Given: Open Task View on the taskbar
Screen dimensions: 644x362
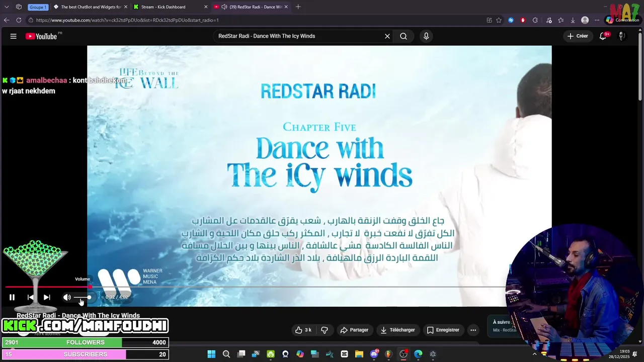Looking at the screenshot, I should point(241,354).
